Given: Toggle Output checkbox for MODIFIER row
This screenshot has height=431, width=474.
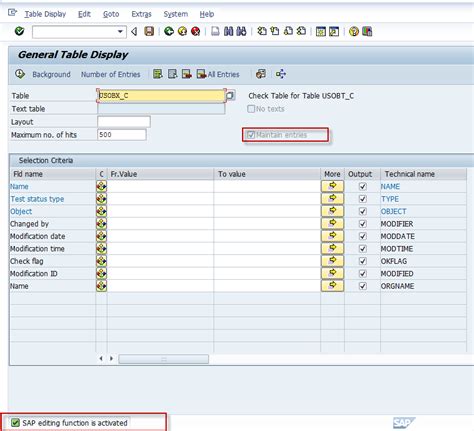Looking at the screenshot, I should point(363,224).
